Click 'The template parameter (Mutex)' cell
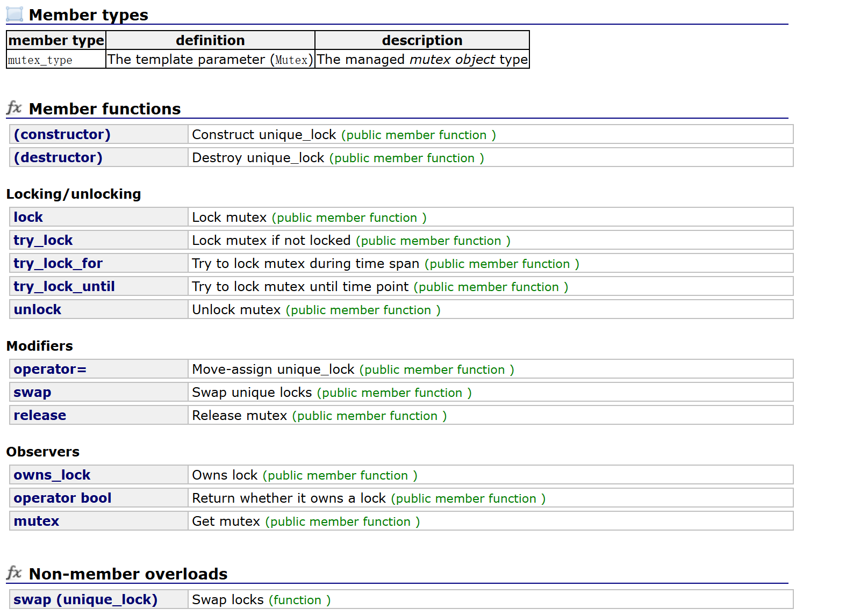 [x=210, y=60]
